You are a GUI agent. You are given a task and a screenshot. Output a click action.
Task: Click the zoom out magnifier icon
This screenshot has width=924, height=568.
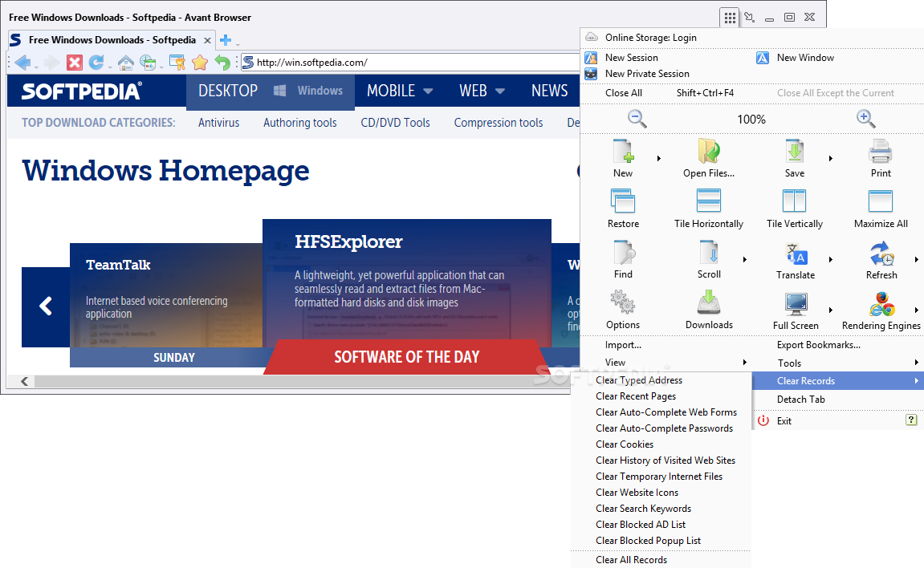coord(637,119)
